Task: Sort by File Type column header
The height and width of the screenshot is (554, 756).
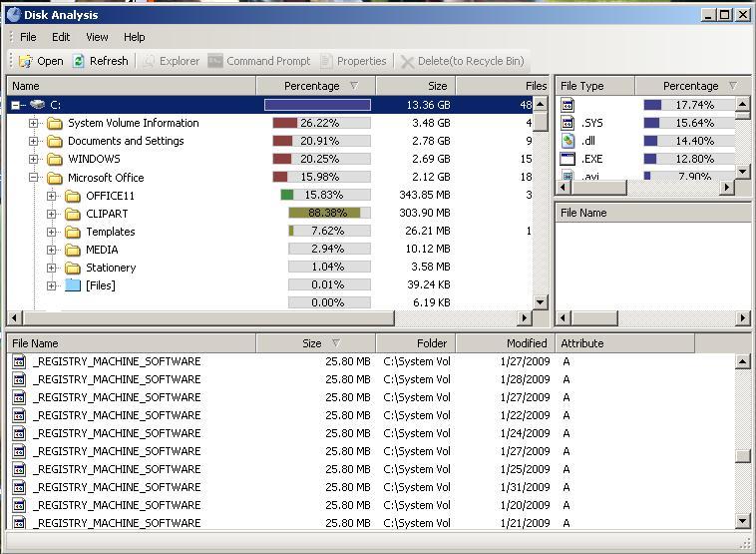Action: pyautogui.click(x=595, y=86)
